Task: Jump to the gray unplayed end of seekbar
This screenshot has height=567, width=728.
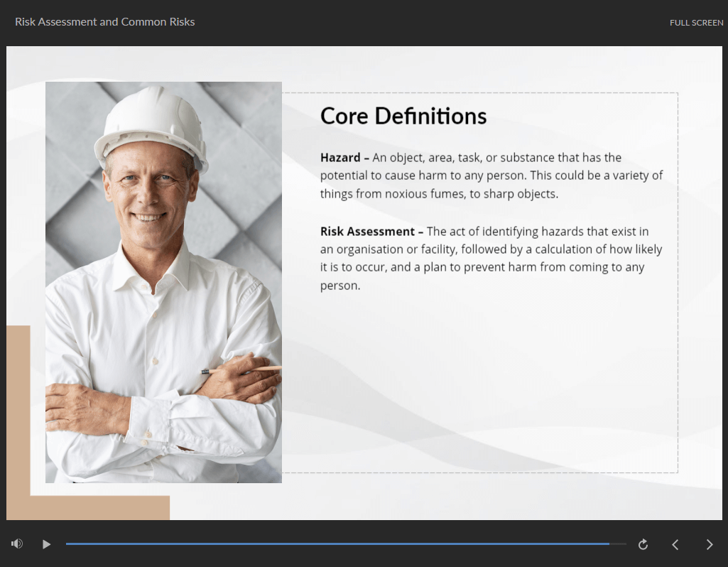Action: point(619,544)
